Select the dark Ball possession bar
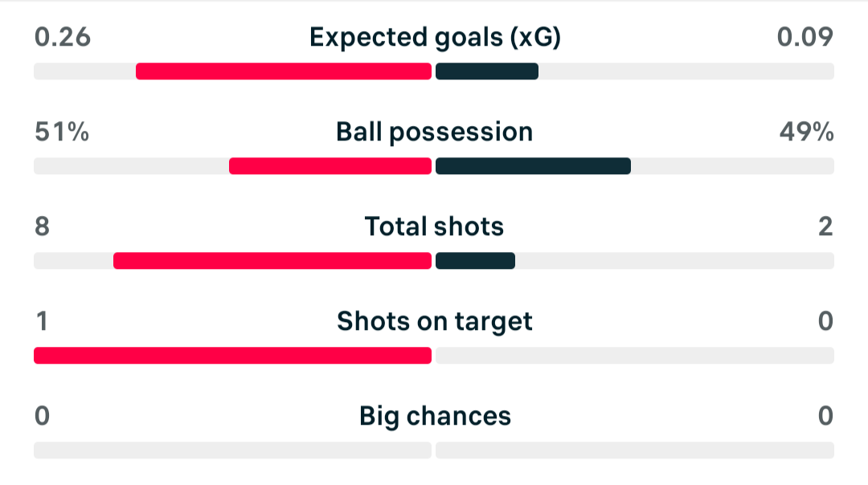This screenshot has width=868, height=485. point(533,166)
